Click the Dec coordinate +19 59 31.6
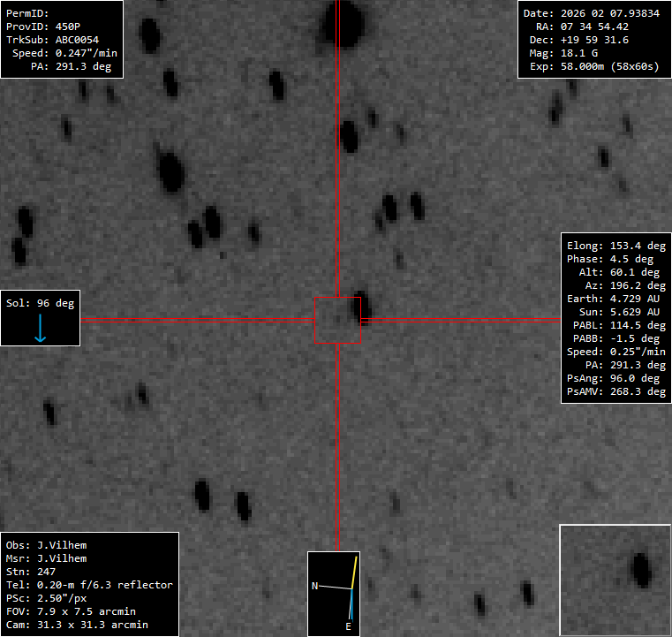672x637 pixels. tap(594, 40)
